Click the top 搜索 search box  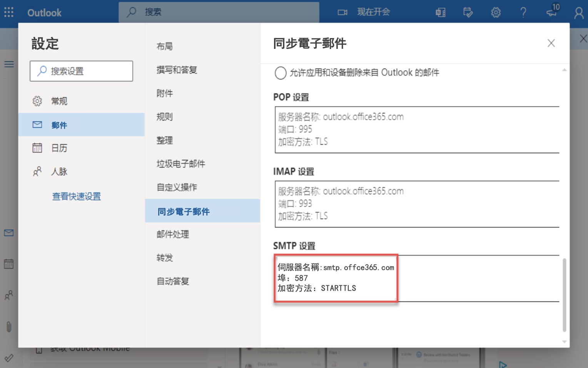click(x=219, y=12)
